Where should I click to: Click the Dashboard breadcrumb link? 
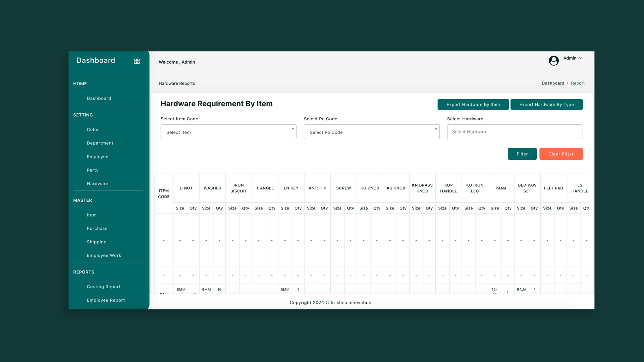tap(553, 83)
